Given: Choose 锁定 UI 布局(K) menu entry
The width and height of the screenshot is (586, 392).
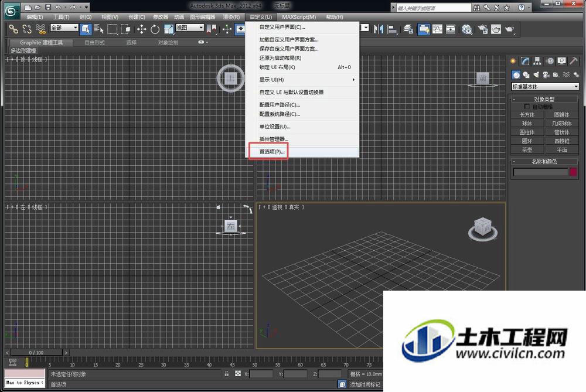Looking at the screenshot, I should pyautogui.click(x=302, y=67).
